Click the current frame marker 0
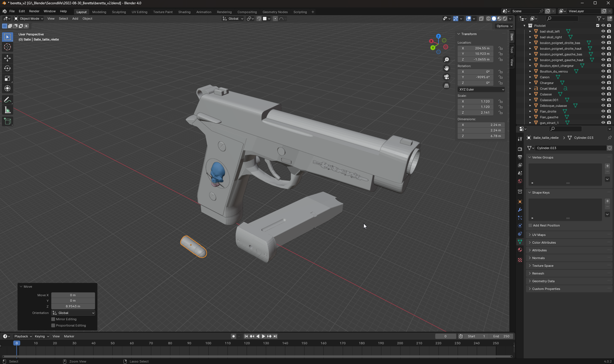 tap(17, 343)
